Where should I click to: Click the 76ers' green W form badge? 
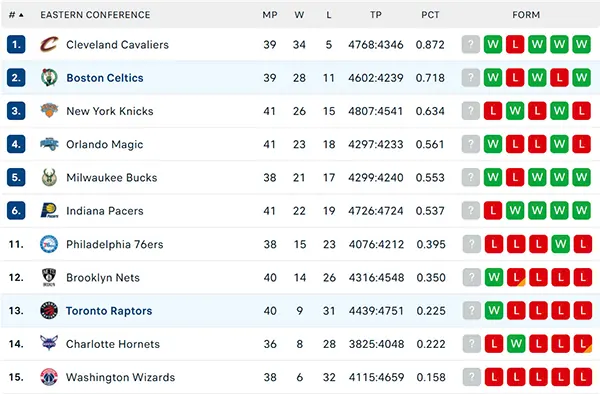(561, 244)
